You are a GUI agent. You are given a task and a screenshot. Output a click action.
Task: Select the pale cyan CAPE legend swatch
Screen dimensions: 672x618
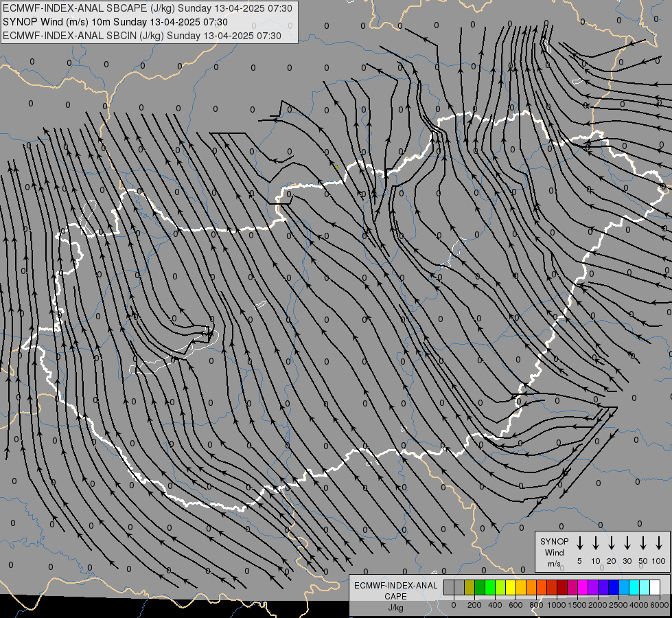pos(645,587)
